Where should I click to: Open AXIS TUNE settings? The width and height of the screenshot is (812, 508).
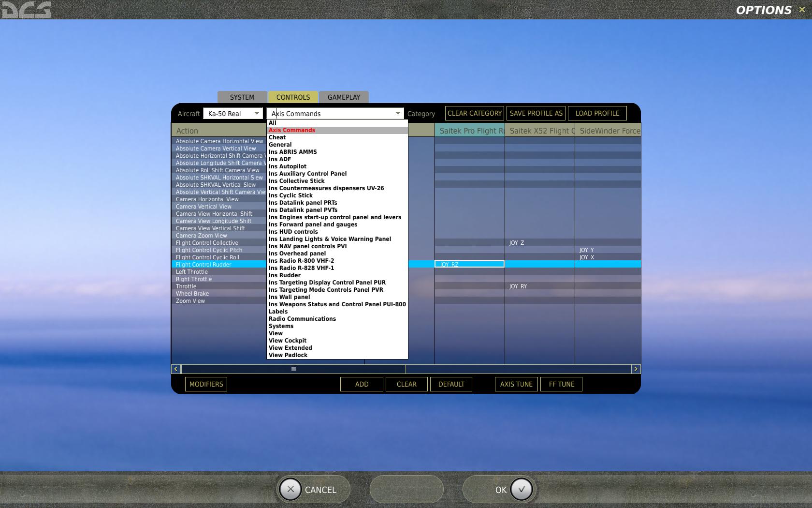pyautogui.click(x=516, y=384)
